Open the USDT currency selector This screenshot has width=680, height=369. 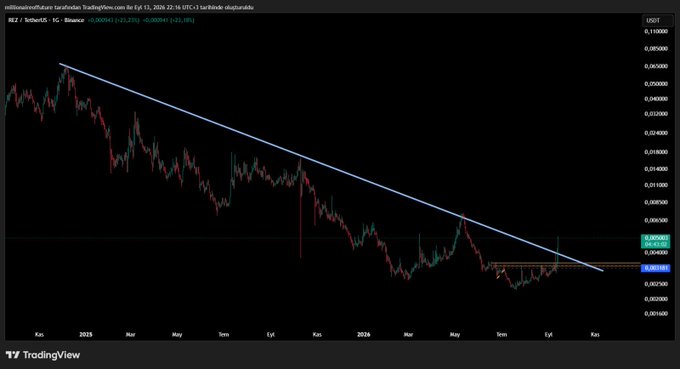tap(657, 20)
